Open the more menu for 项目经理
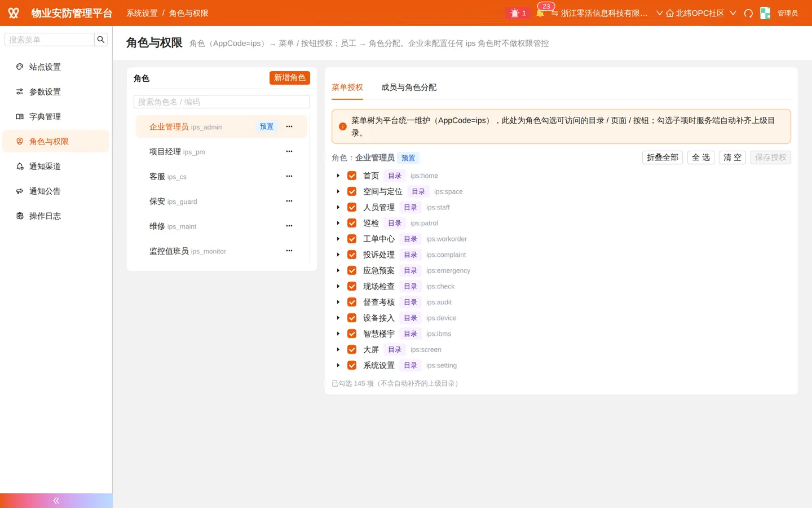This screenshot has width=812, height=508. [x=289, y=151]
